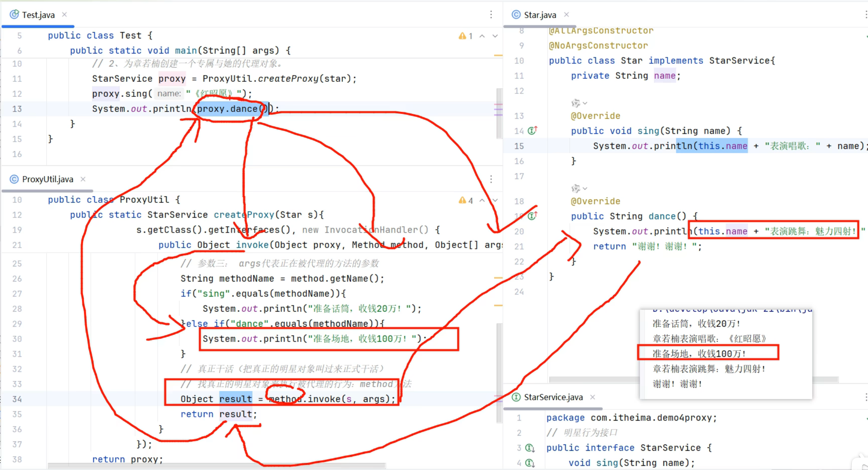Click Star.java class icon in tab

(x=516, y=14)
